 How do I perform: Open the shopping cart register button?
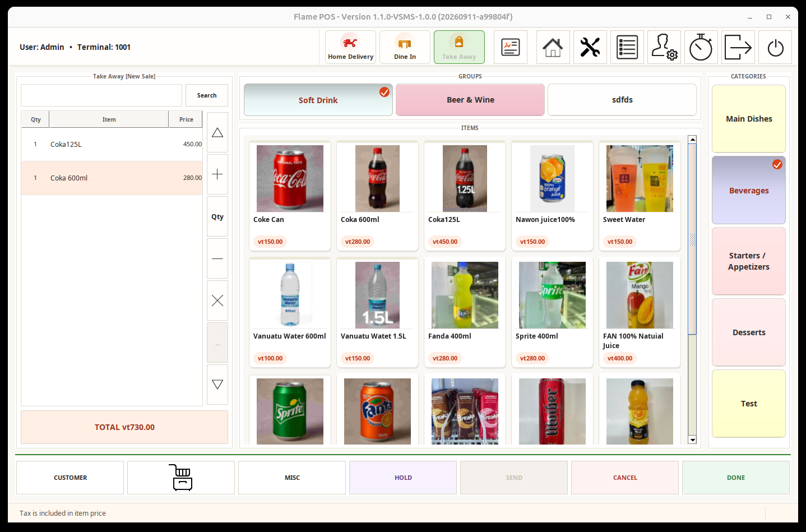[181, 478]
